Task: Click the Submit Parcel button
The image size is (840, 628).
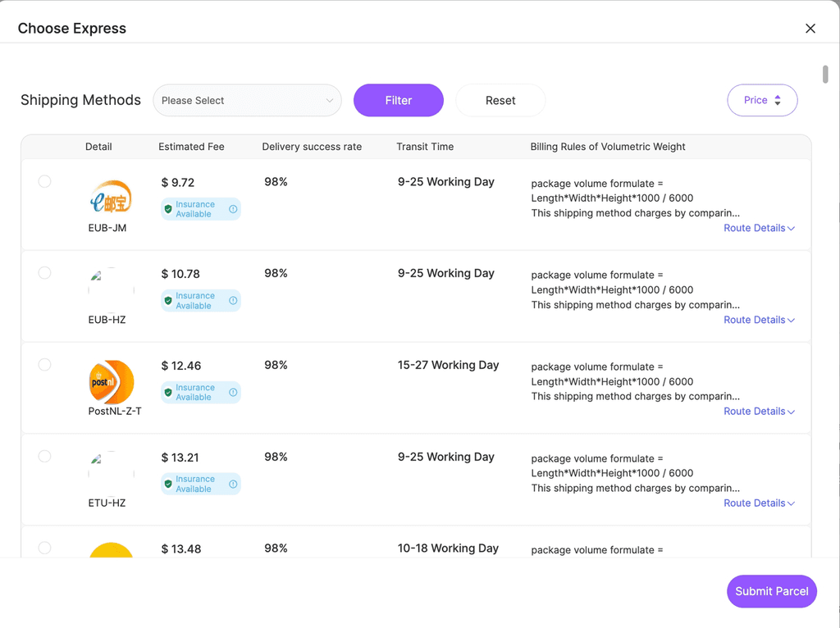Action: (771, 591)
